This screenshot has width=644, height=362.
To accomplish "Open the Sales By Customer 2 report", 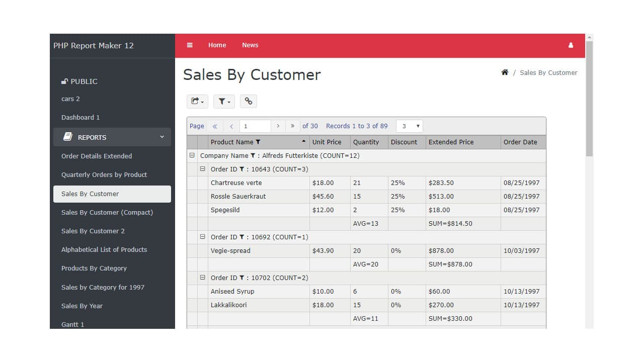I will tap(93, 231).
